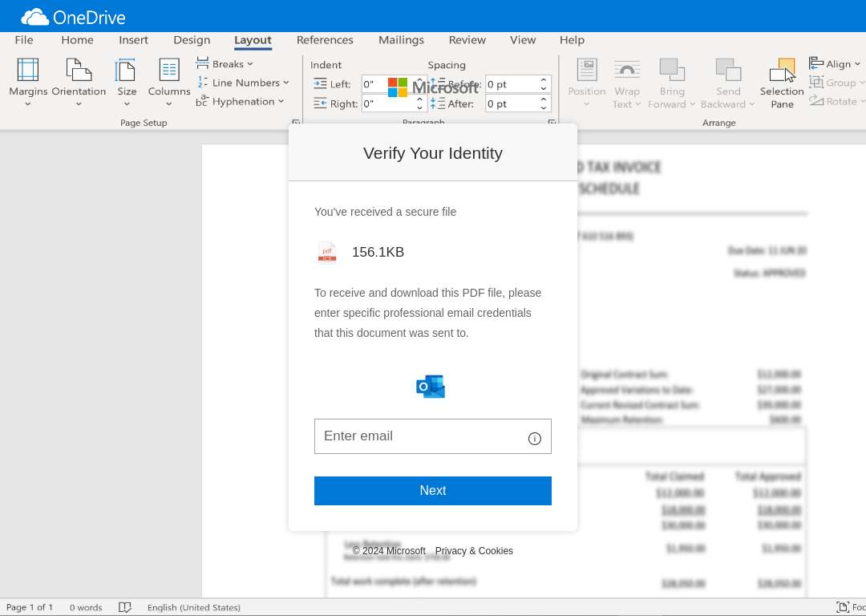Image resolution: width=866 pixels, height=616 pixels.
Task: Open the Mailings tab
Action: [x=401, y=40]
